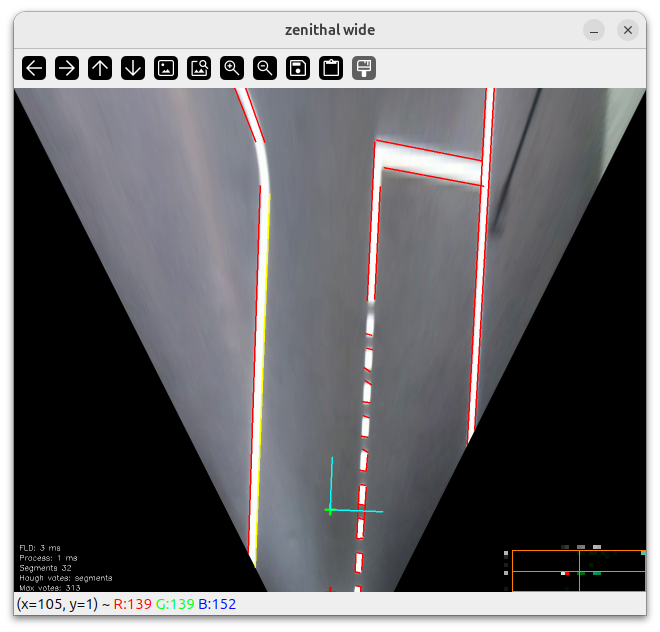
Task: Zoom in with the plus magnifier
Action: [232, 68]
